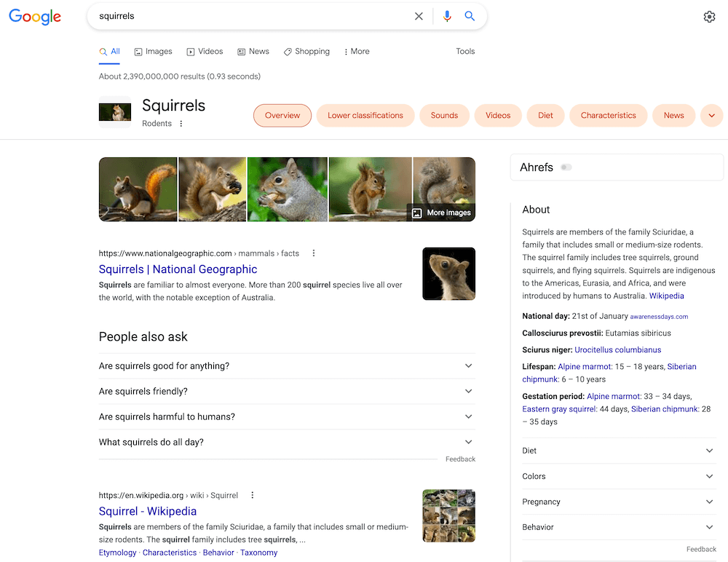Open the Etymology sitelink
Screen dimensions: 728x562
coord(117,553)
